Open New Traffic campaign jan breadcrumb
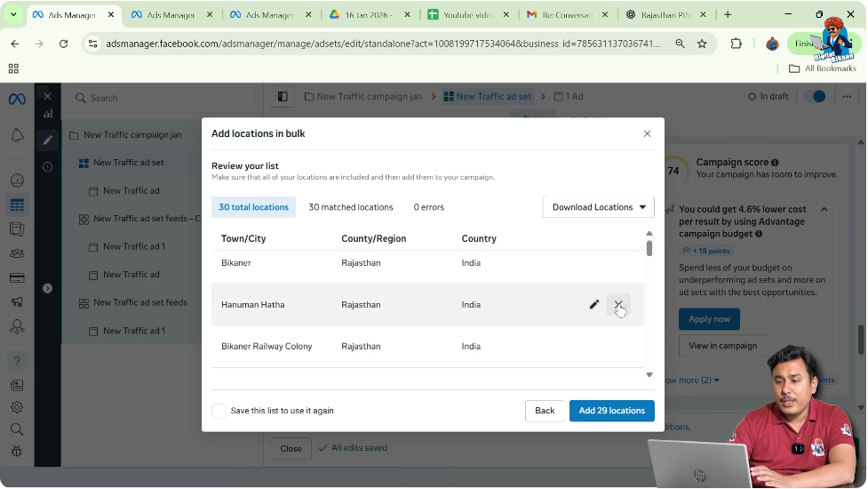 [363, 96]
